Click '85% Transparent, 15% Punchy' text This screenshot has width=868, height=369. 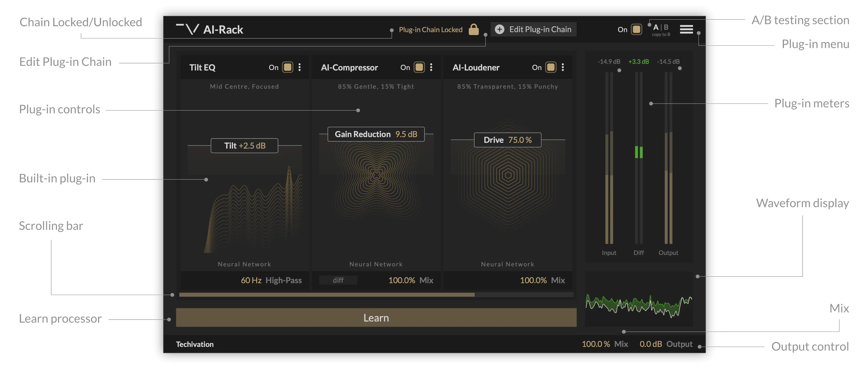click(507, 86)
